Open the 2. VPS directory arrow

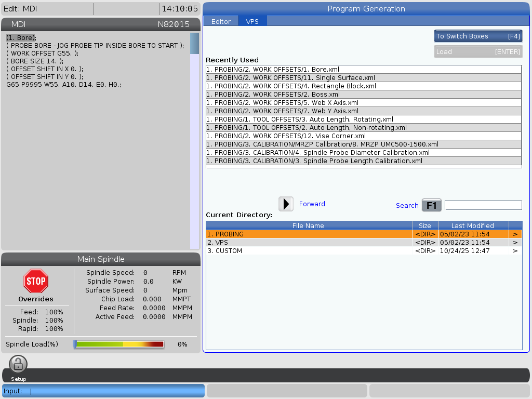(x=515, y=242)
